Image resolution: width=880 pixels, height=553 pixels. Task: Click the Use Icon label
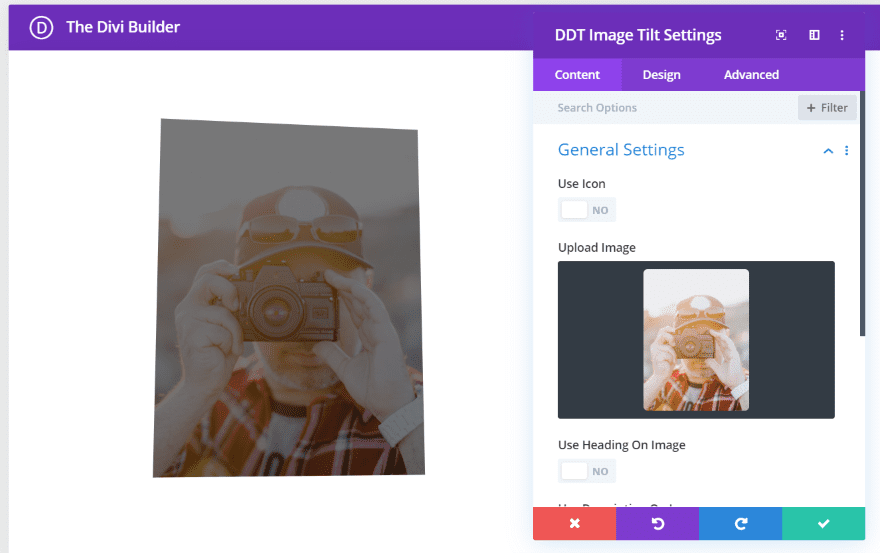(x=581, y=184)
